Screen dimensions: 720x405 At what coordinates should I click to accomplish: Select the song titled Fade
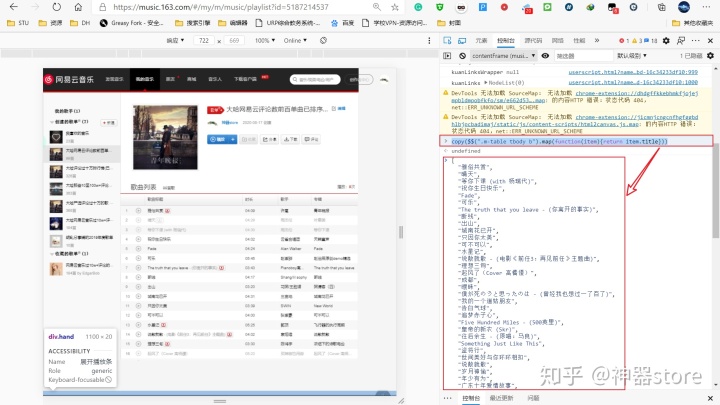click(x=152, y=248)
